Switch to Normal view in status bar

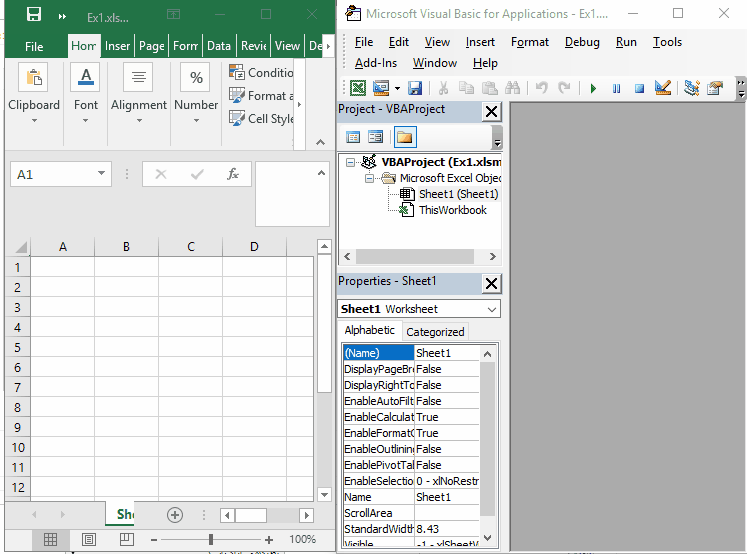click(x=50, y=539)
